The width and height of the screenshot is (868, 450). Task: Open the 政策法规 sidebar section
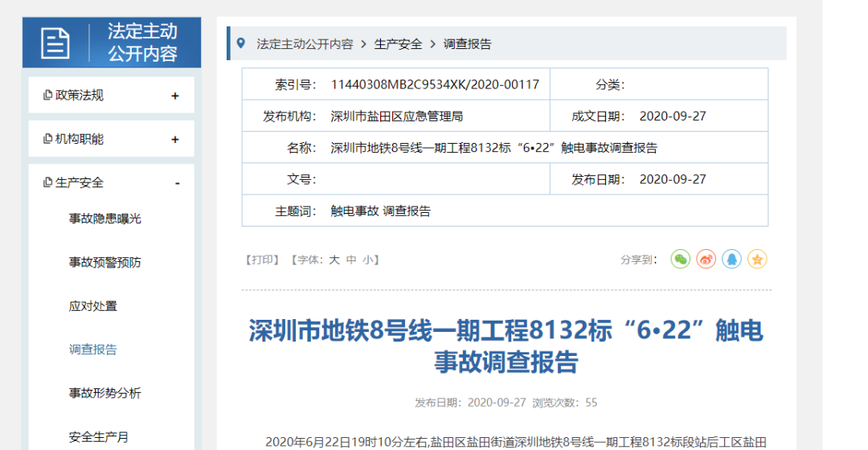click(x=111, y=95)
